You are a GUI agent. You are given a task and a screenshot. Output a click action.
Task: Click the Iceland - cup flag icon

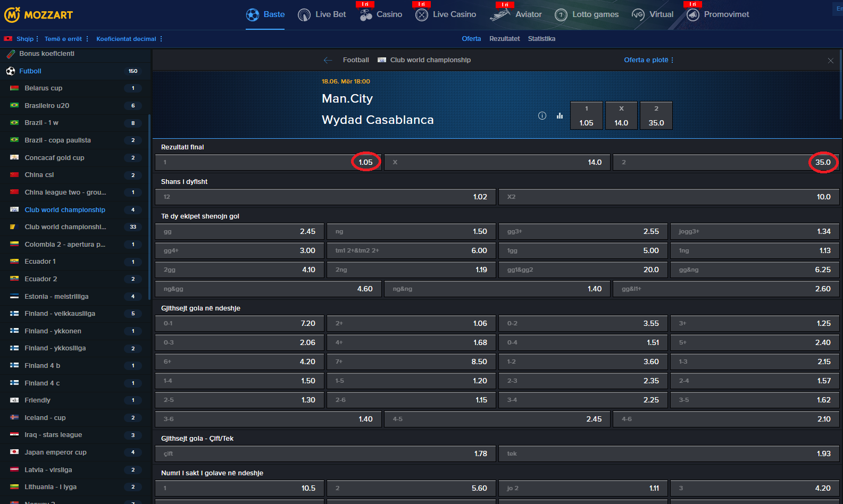click(x=14, y=418)
